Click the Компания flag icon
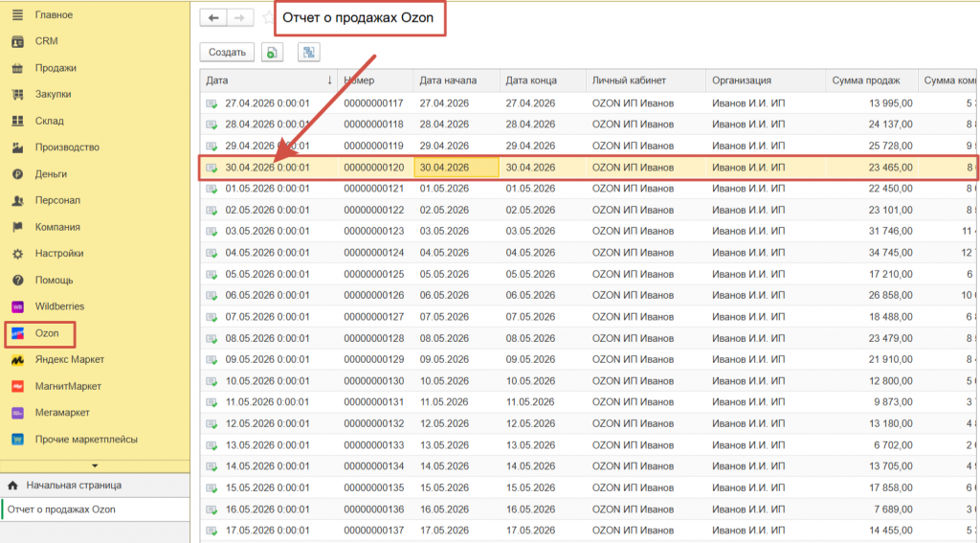Viewport: 980px width, 543px height. [17, 227]
